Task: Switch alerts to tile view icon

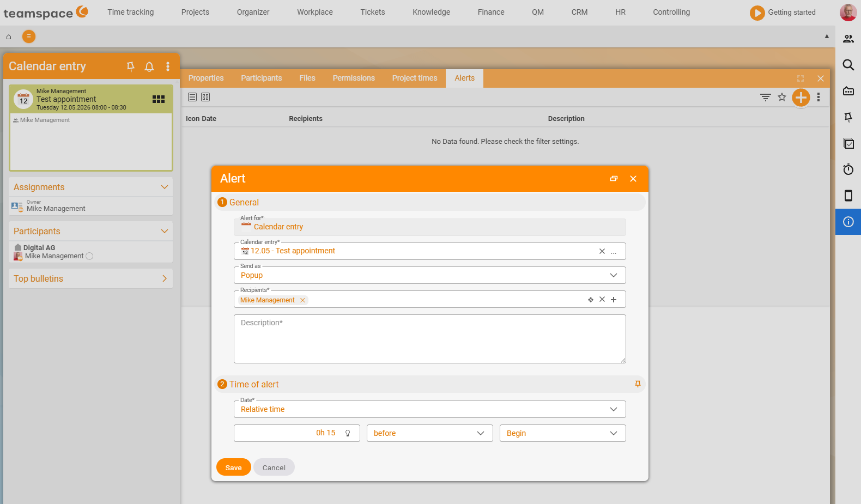Action: coord(205,97)
